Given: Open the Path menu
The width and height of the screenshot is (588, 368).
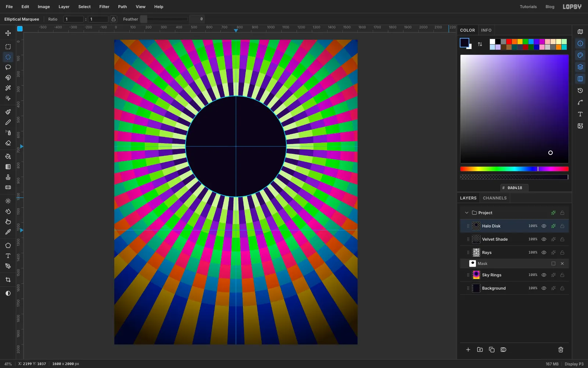Looking at the screenshot, I should (122, 7).
